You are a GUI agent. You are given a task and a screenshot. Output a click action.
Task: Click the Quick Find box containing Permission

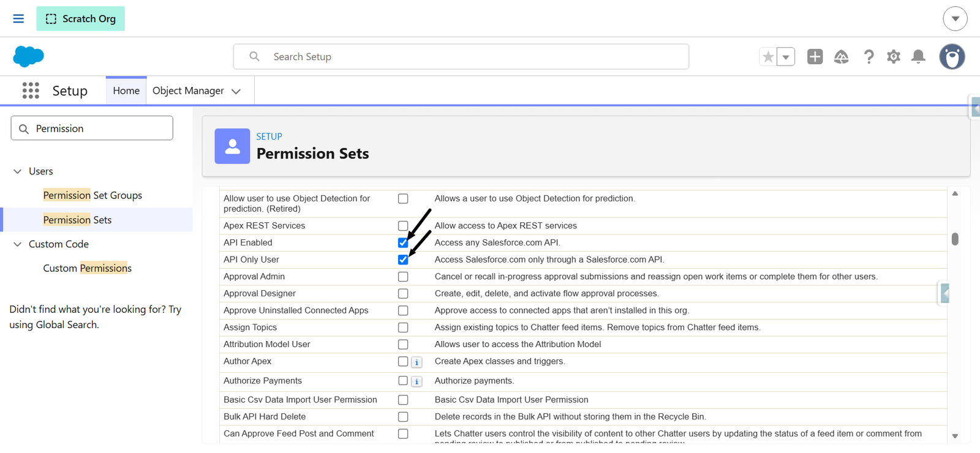(x=92, y=128)
